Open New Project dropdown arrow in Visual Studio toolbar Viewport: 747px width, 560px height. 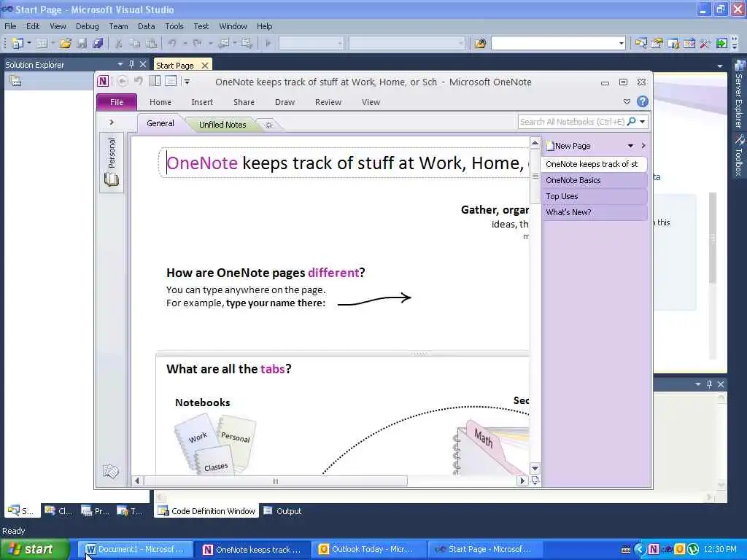(29, 43)
